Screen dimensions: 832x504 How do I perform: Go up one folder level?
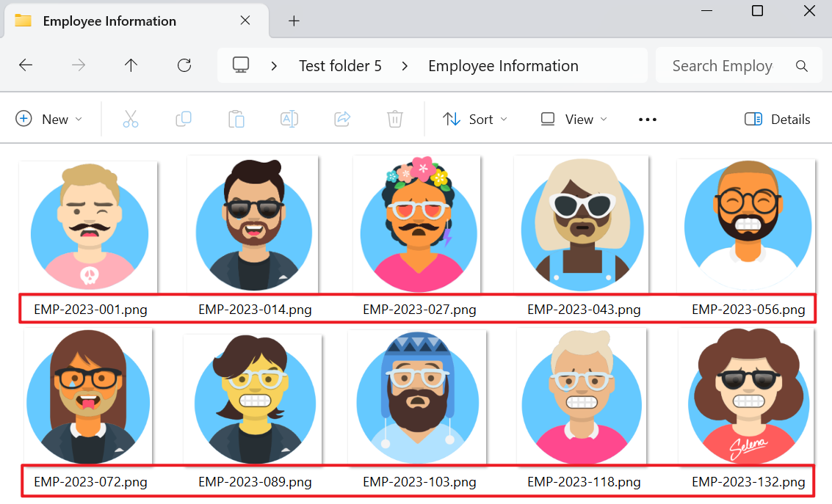coord(131,65)
